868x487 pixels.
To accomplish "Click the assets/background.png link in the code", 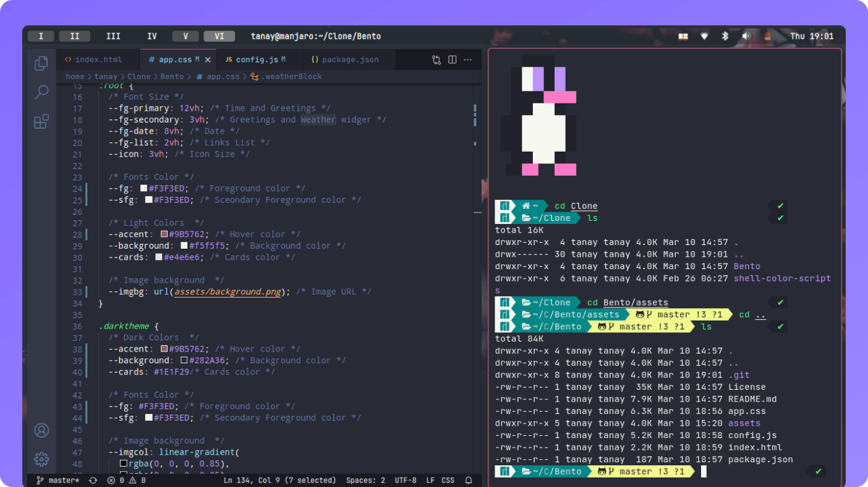I will pos(228,291).
